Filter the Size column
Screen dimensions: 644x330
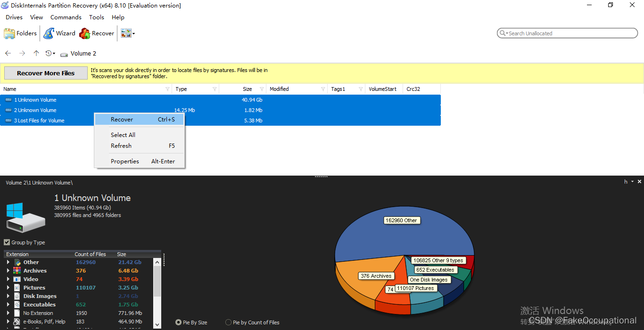click(x=262, y=89)
